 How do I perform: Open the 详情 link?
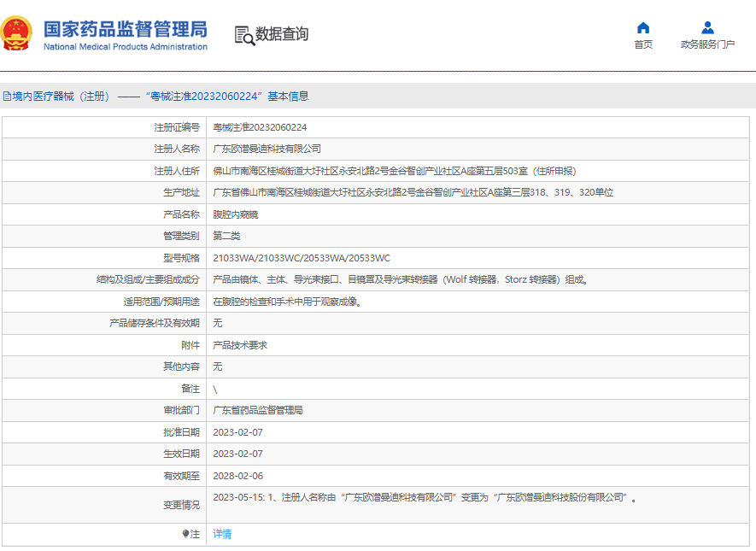coord(222,534)
